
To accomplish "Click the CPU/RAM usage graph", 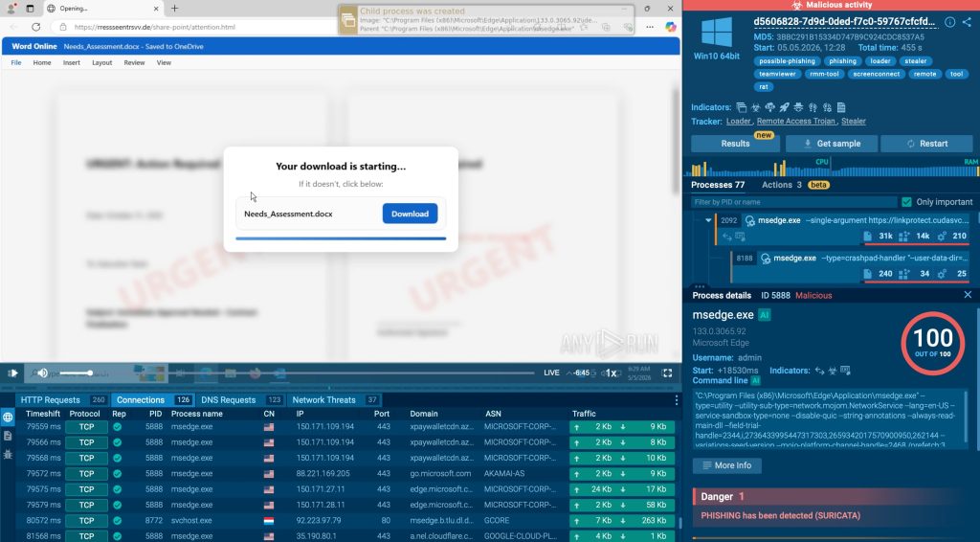I will point(832,168).
